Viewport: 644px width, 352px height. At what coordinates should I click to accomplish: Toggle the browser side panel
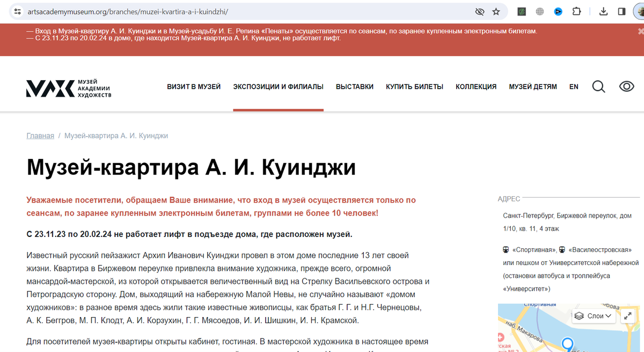(x=621, y=11)
